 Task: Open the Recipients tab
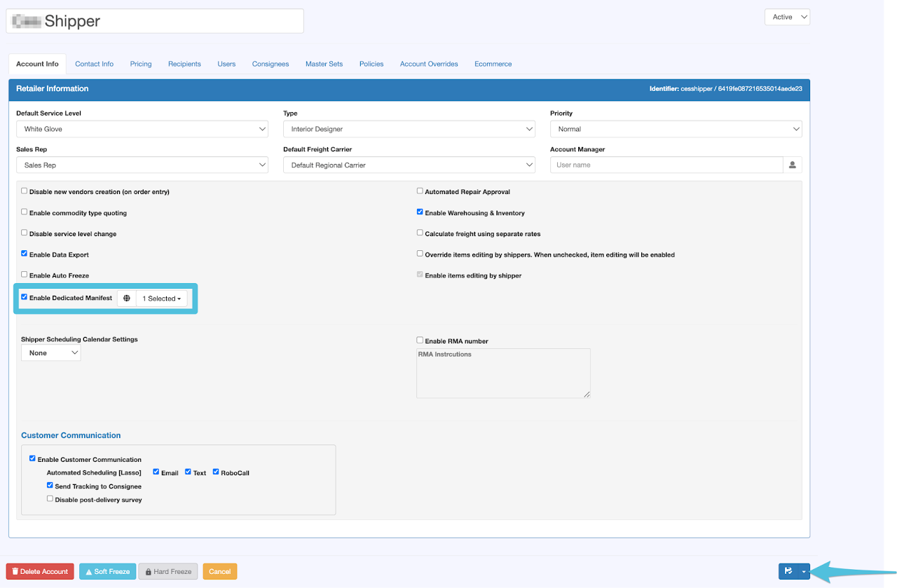[184, 64]
